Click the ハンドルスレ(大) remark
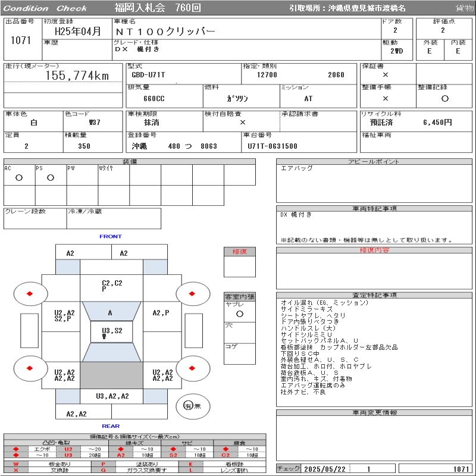The height and width of the screenshot is (476, 476). [308, 328]
